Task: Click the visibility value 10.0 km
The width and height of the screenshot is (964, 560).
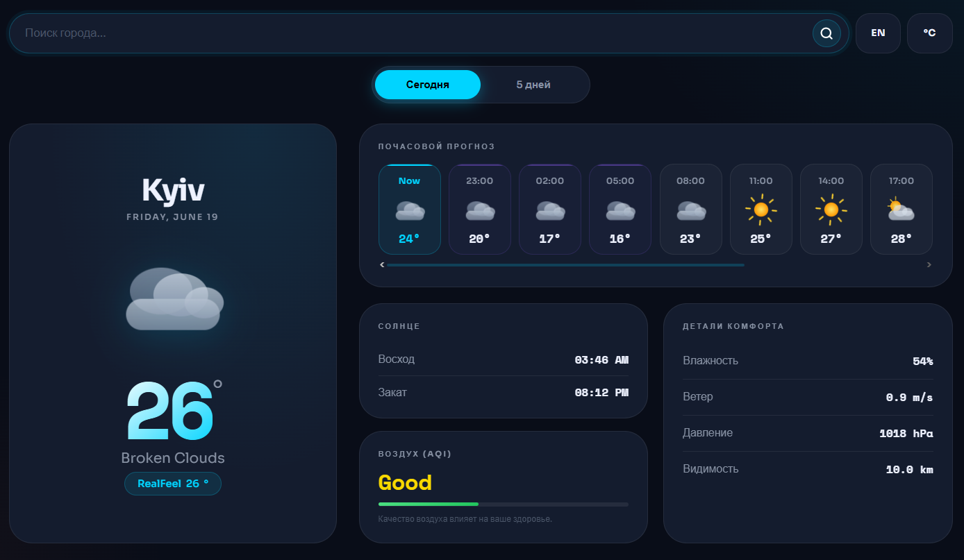Action: tap(910, 470)
